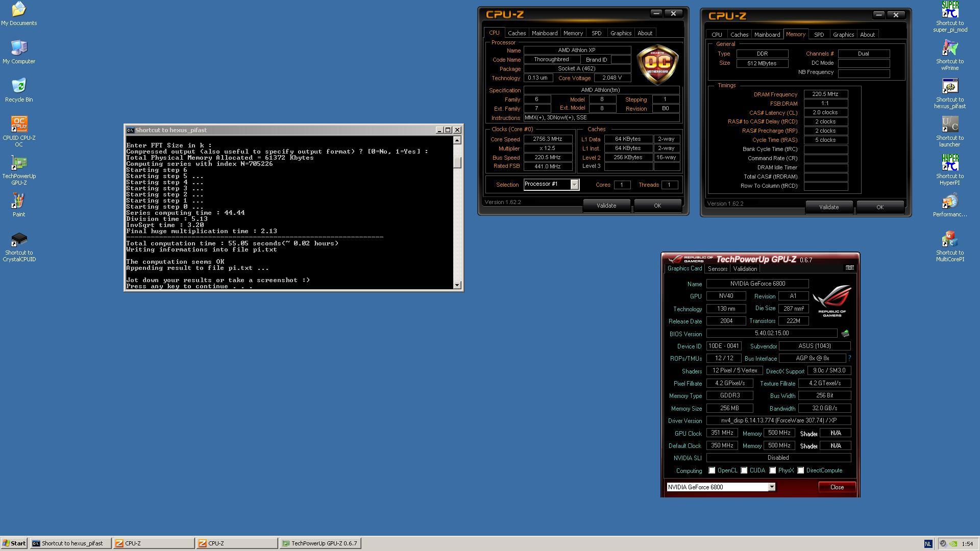Select TechPowerUp GPU-Z 0.6.7 taskbar button
This screenshot has height=551, width=980.
click(x=321, y=543)
